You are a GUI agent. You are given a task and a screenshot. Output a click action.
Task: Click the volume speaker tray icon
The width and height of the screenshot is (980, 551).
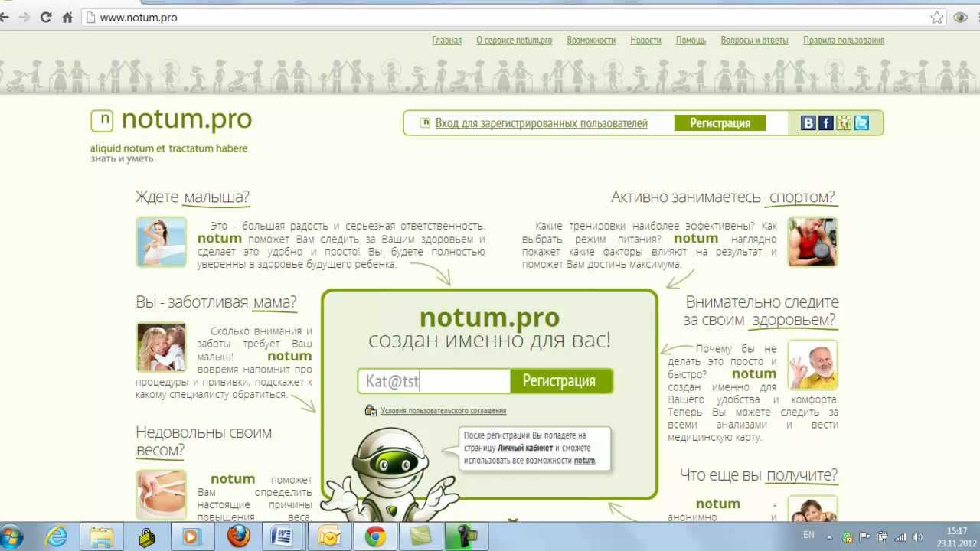point(918,537)
